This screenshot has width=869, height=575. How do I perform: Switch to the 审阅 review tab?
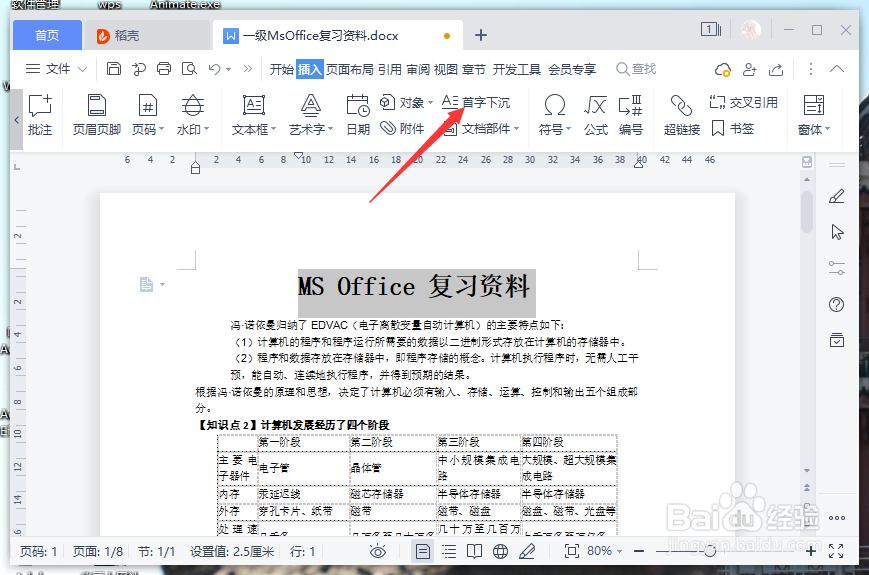point(418,69)
